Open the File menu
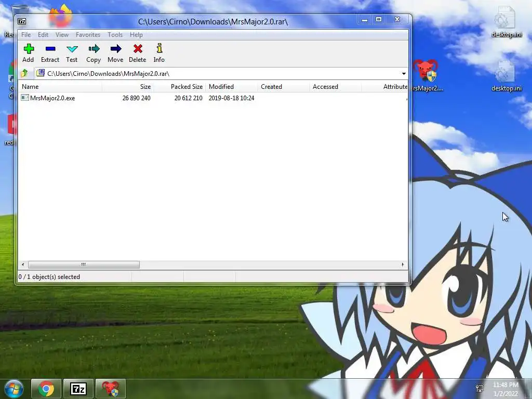This screenshot has height=399, width=532. coord(26,35)
